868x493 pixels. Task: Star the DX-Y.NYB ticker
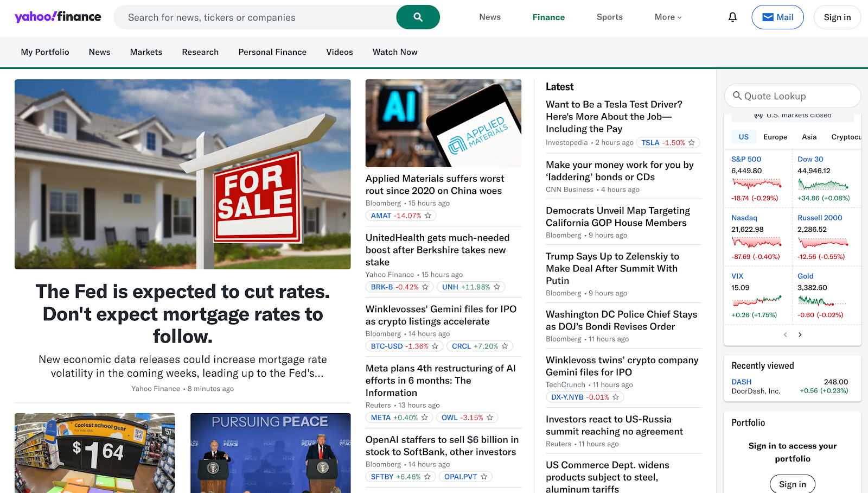616,397
